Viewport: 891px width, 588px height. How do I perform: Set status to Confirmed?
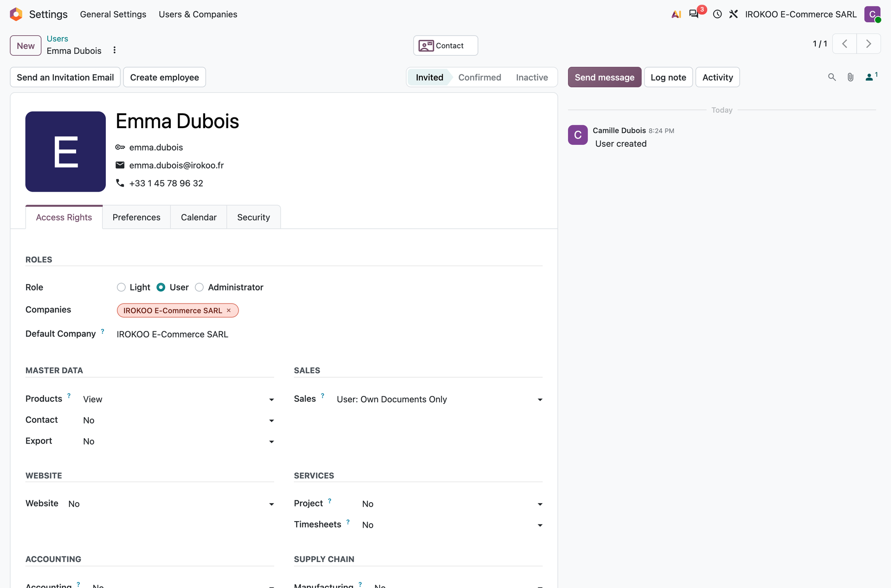click(x=479, y=78)
